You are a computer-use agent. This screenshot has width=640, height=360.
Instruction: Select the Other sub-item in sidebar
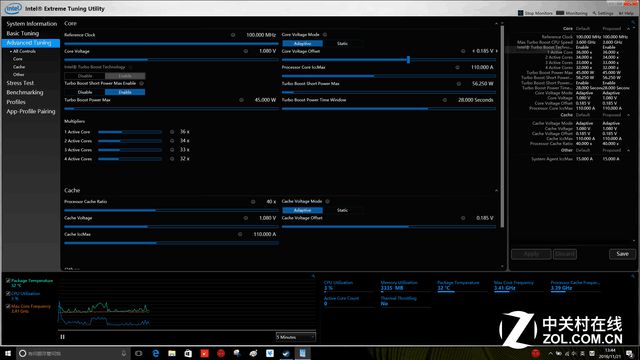(x=18, y=75)
